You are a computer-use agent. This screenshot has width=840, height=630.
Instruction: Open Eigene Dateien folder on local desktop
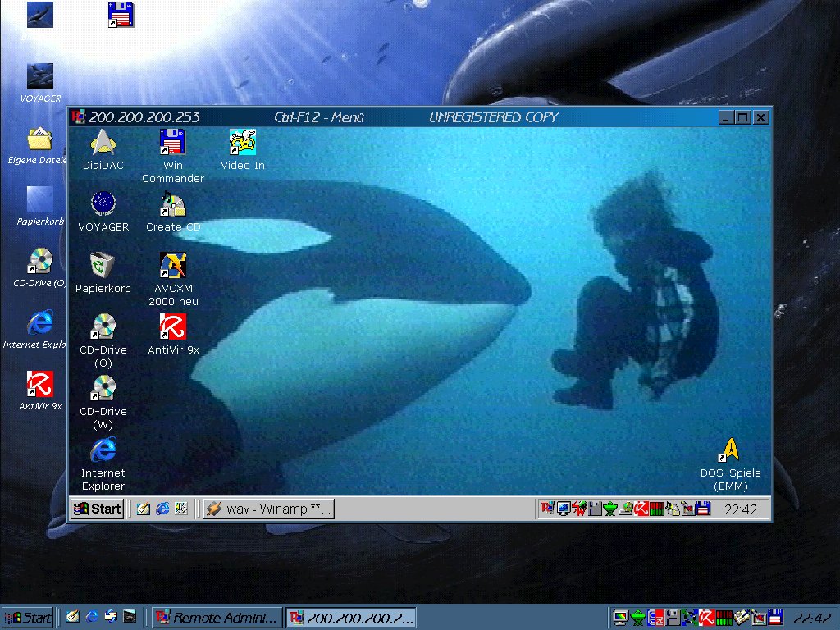tap(39, 140)
